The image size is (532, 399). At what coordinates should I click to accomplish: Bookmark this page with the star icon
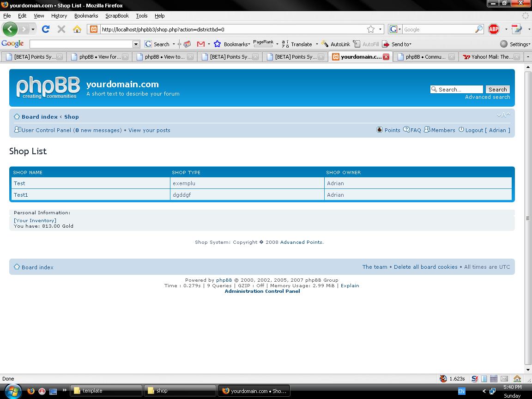pyautogui.click(x=371, y=29)
